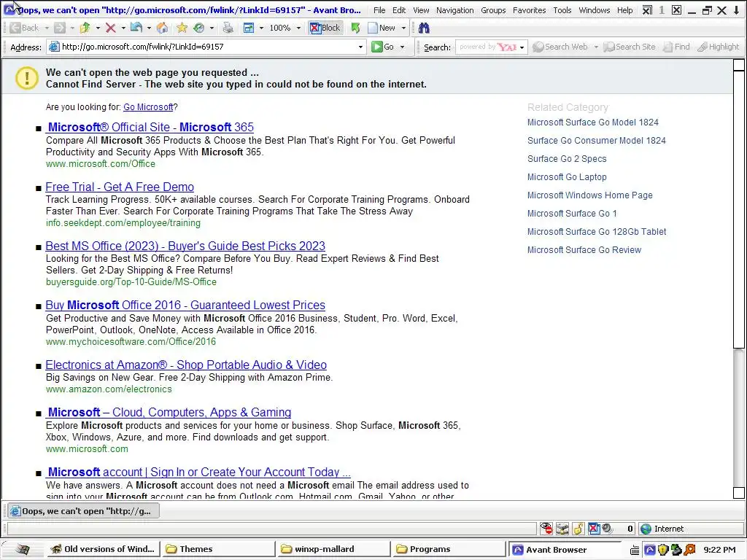747x560 pixels.
Task: Click the red X Stop icon
Action: tap(111, 28)
